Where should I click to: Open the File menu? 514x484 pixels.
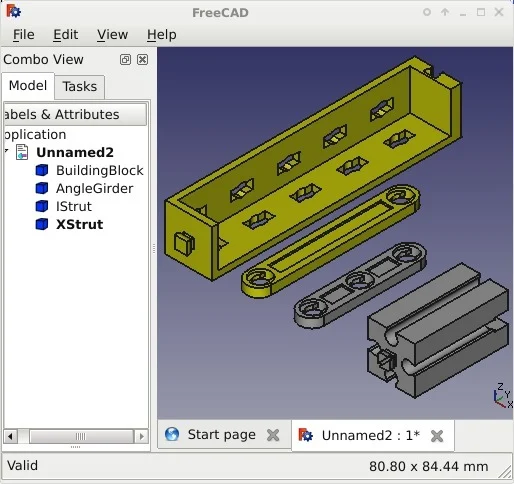pyautogui.click(x=24, y=35)
